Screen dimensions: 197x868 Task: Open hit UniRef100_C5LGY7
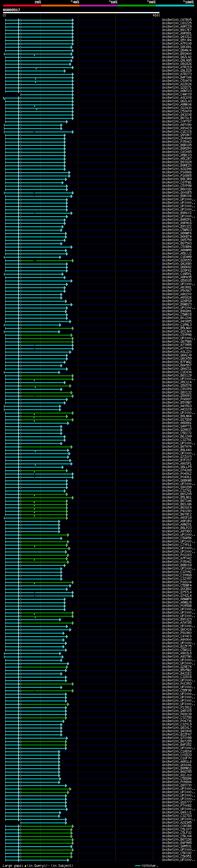pos(177,829)
